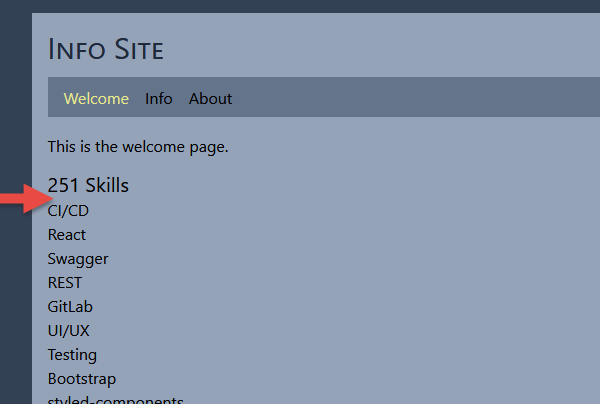Click the GitLab skill item

70,306
